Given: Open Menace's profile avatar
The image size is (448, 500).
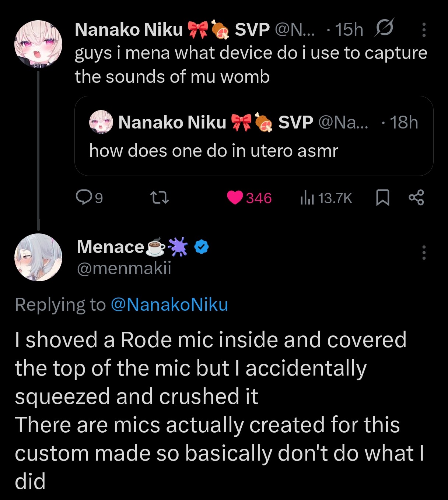Looking at the screenshot, I should pyautogui.click(x=38, y=257).
